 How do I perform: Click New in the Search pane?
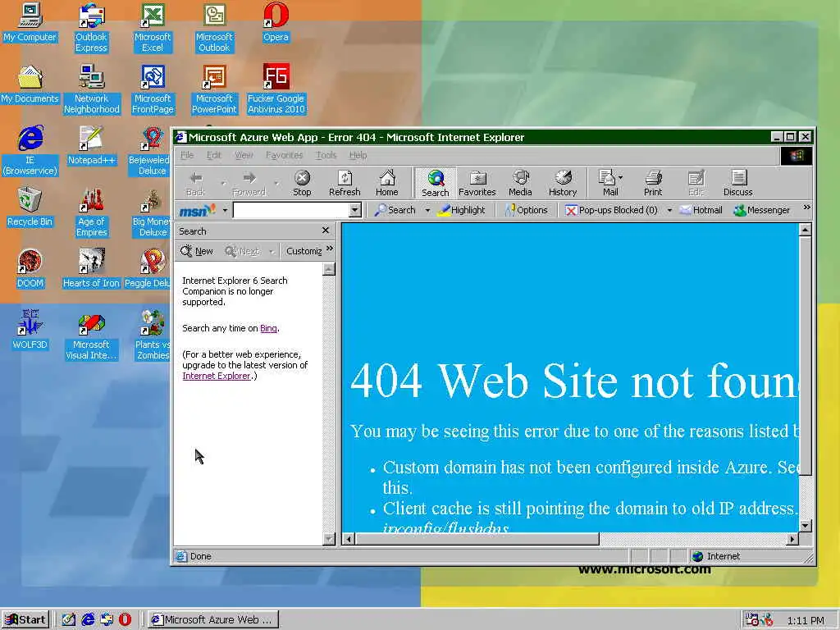(x=197, y=251)
